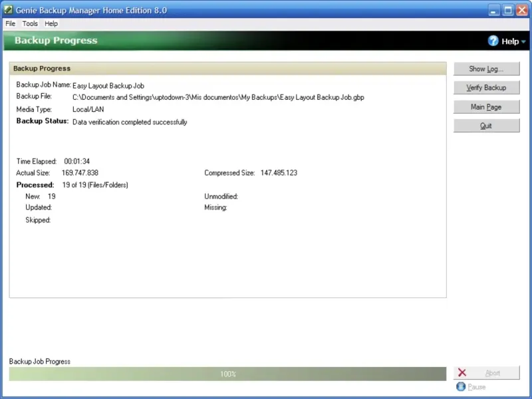Click the Backup Progress panel header

click(x=227, y=68)
